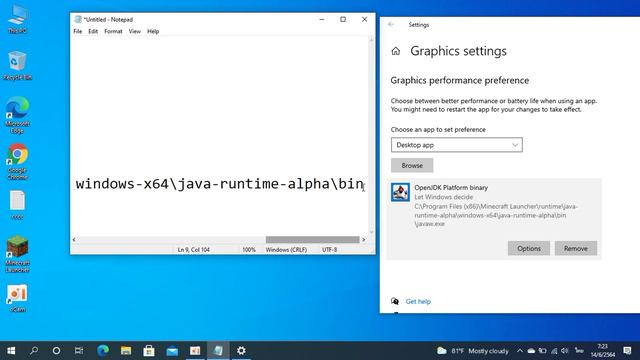Click 'Ln 9, Col 104' status entry
Viewport: 640px width, 360px height.
(x=193, y=250)
